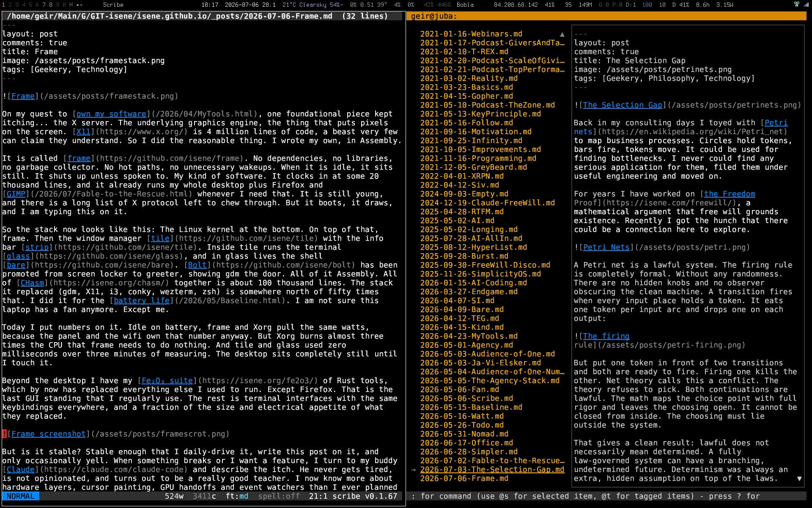Select 2021-09-25-Infinity.md file
Image resolution: width=812 pixels, height=508 pixels.
coord(471,141)
